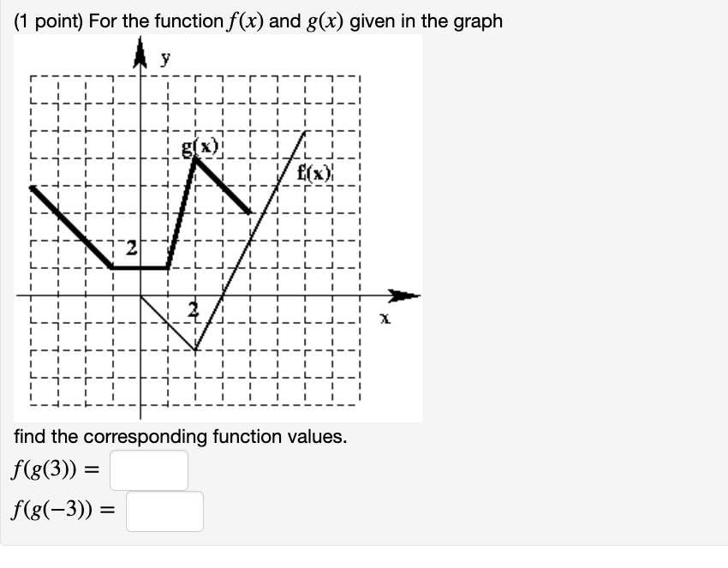Click the y label beside the vertical axis

pyautogui.click(x=164, y=58)
